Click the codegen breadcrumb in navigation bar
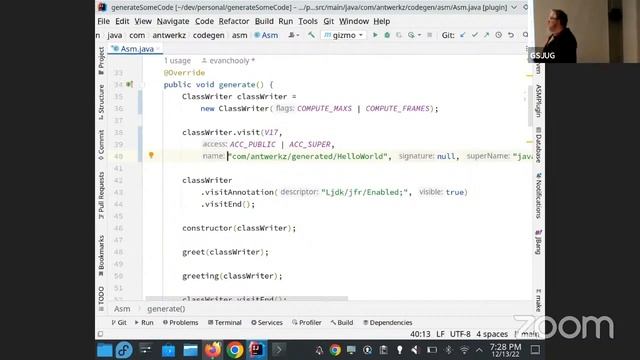 (209, 35)
